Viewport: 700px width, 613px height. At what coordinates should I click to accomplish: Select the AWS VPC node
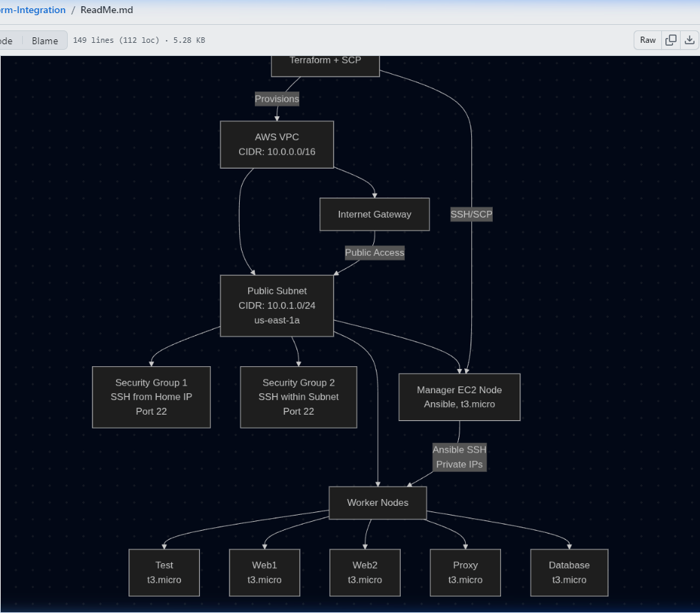tap(276, 144)
